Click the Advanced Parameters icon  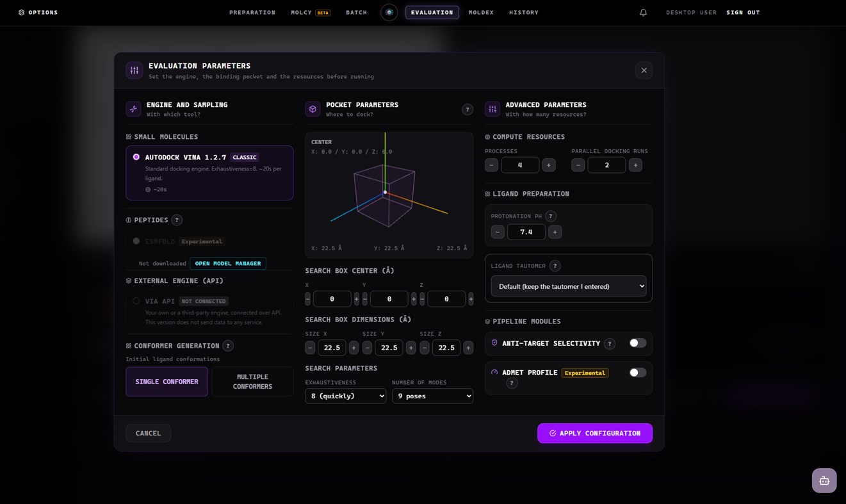492,109
